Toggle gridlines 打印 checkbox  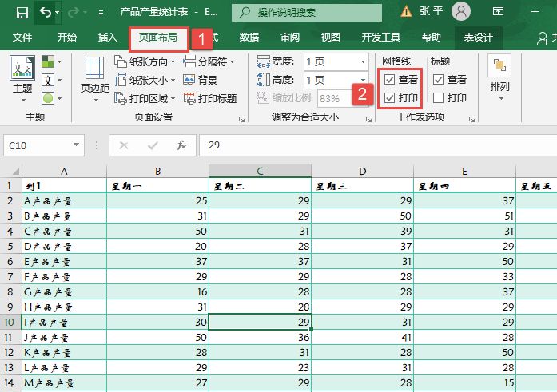click(390, 98)
